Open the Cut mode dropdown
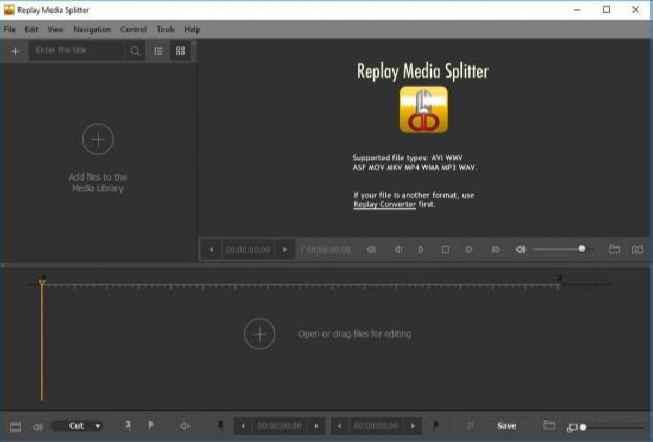Screen dimensions: 653x442 pos(78,426)
